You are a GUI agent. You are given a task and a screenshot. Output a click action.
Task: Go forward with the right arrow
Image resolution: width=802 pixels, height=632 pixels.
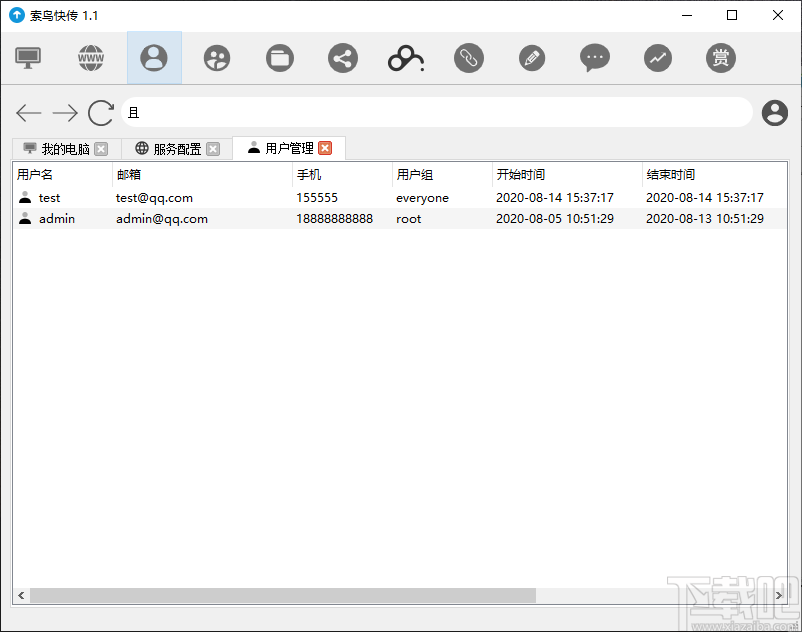65,112
